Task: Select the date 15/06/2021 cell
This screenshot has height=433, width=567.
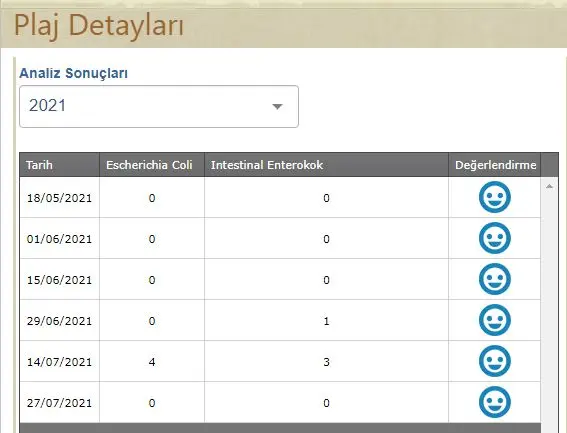Action: click(x=59, y=280)
